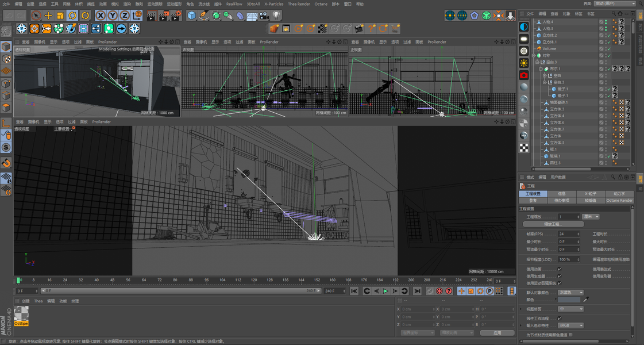
Task: Render the active view with clapperboard icon
Action: coord(152,16)
